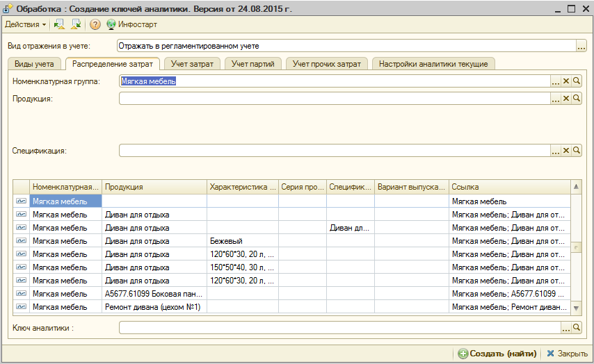The width and height of the screenshot is (594, 364).
Task: Click the row icon of the 150*50*40 row
Action: [x=21, y=267]
